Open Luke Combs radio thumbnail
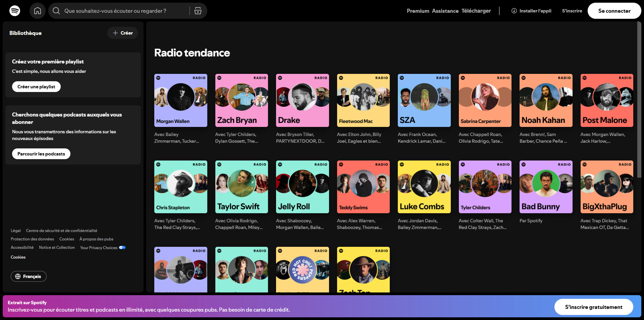The width and height of the screenshot is (644, 320). pos(424,187)
